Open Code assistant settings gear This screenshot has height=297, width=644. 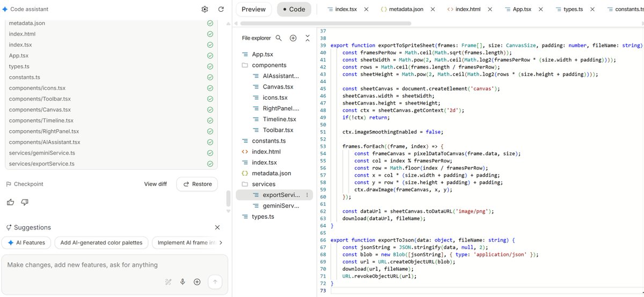coord(204,9)
